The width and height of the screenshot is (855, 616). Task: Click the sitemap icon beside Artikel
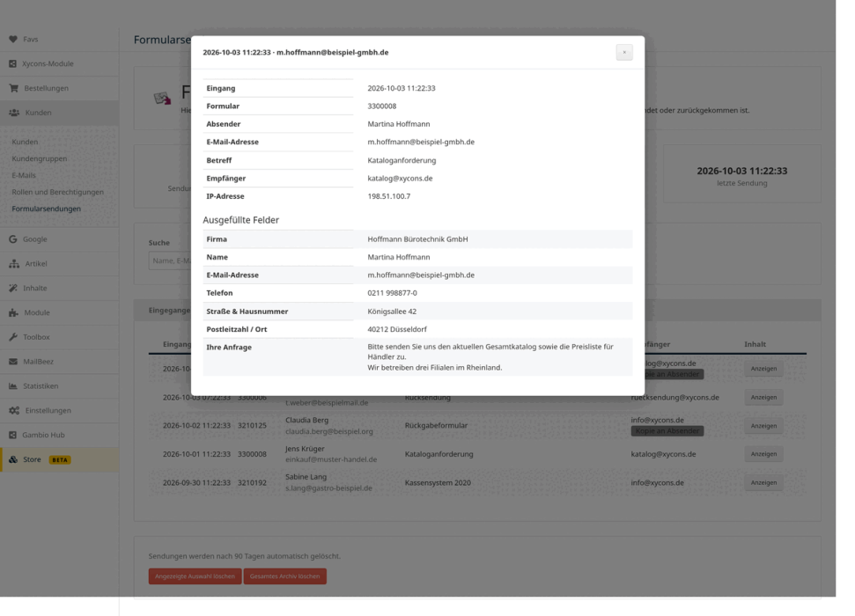coord(14,264)
